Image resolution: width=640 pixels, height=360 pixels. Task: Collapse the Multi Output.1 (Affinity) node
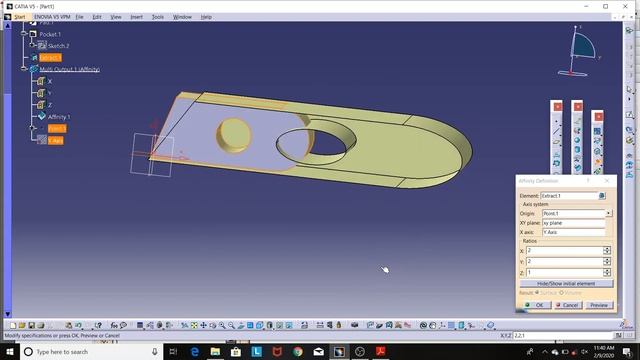[x=24, y=69]
